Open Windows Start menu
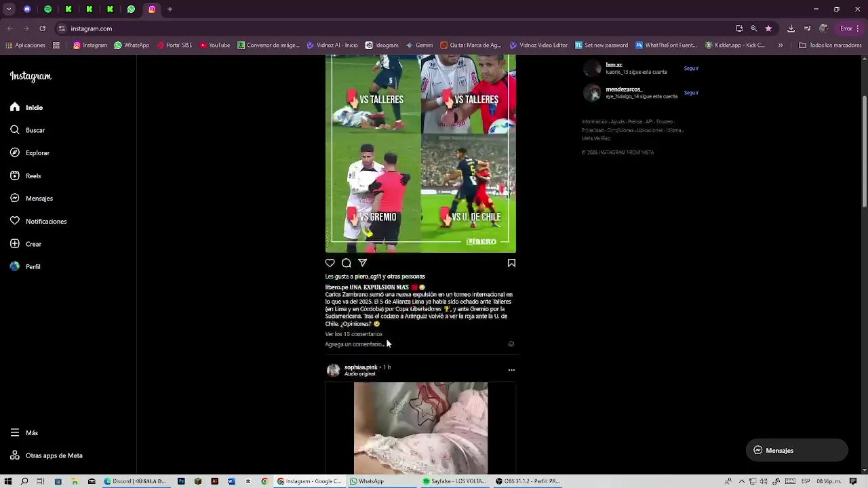The height and width of the screenshot is (488, 868). pos(8,481)
